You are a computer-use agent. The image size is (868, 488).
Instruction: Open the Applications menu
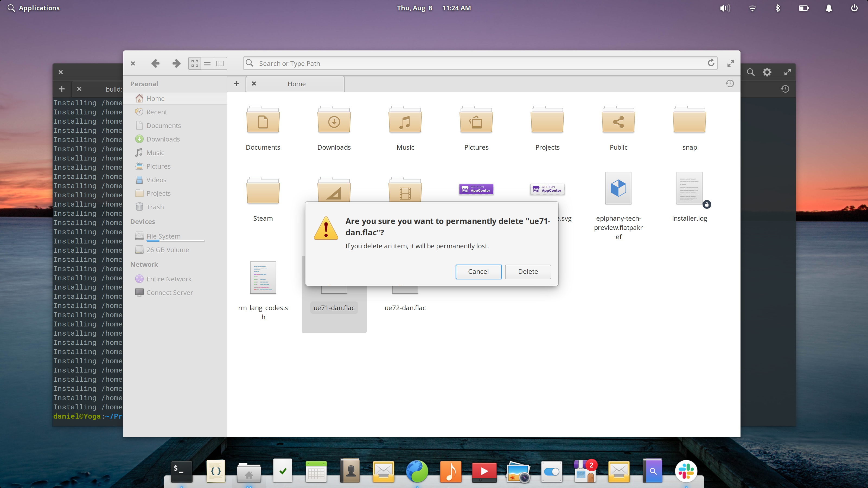pos(33,8)
